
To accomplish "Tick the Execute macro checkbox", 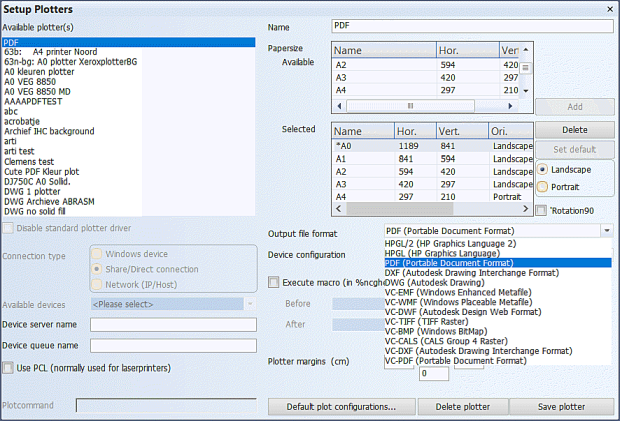I will [x=274, y=282].
